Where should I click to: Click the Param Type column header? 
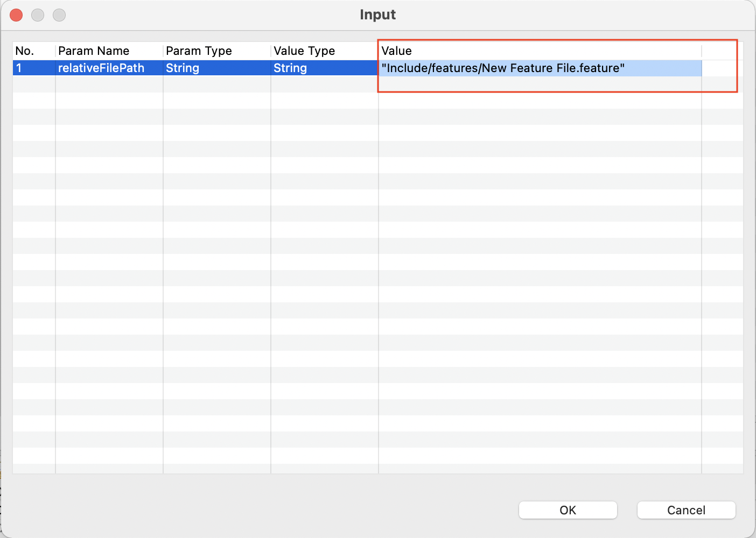click(x=198, y=51)
